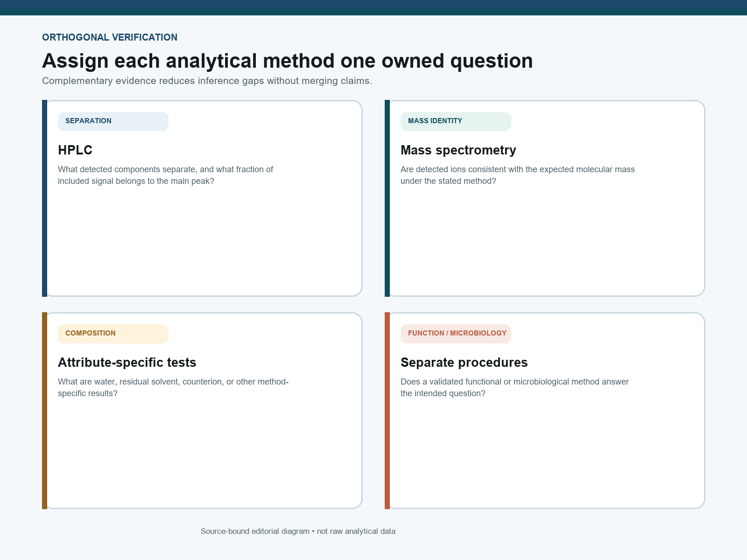747x560 pixels.
Task: Click the blue accent bar of HPLC card
Action: 44,198
